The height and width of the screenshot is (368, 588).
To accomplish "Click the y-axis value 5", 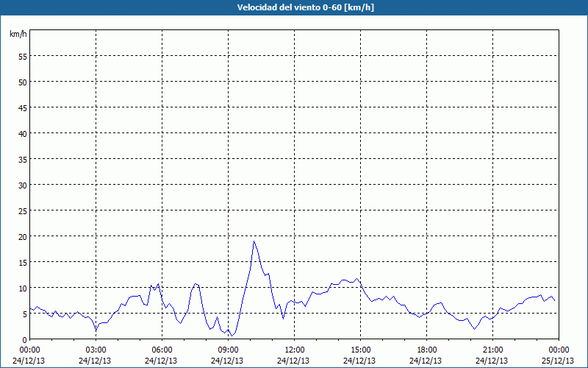I will (25, 314).
